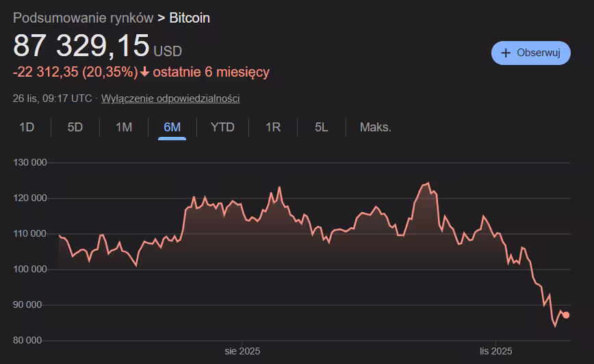
Task: Show the 1M chart range
Action: point(124,127)
